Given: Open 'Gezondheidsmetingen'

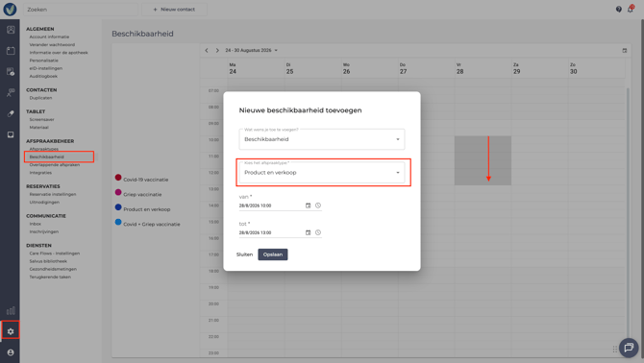Looking at the screenshot, I should pos(53,269).
